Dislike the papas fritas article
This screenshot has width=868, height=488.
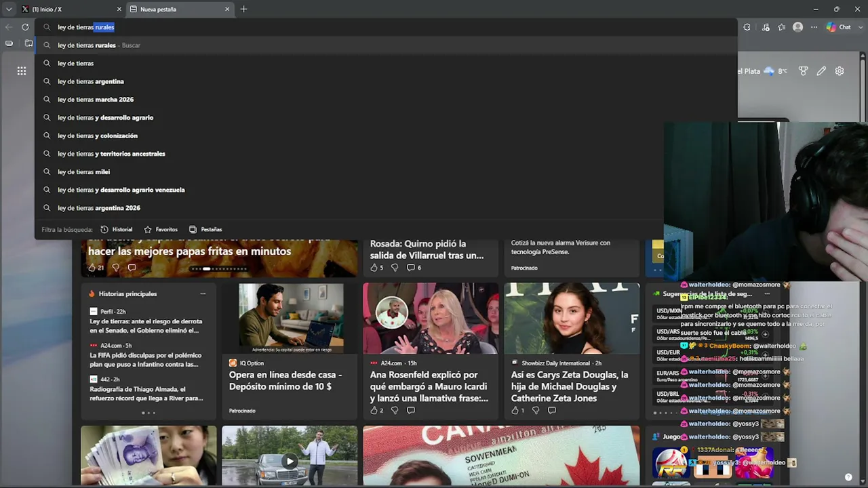click(x=116, y=268)
